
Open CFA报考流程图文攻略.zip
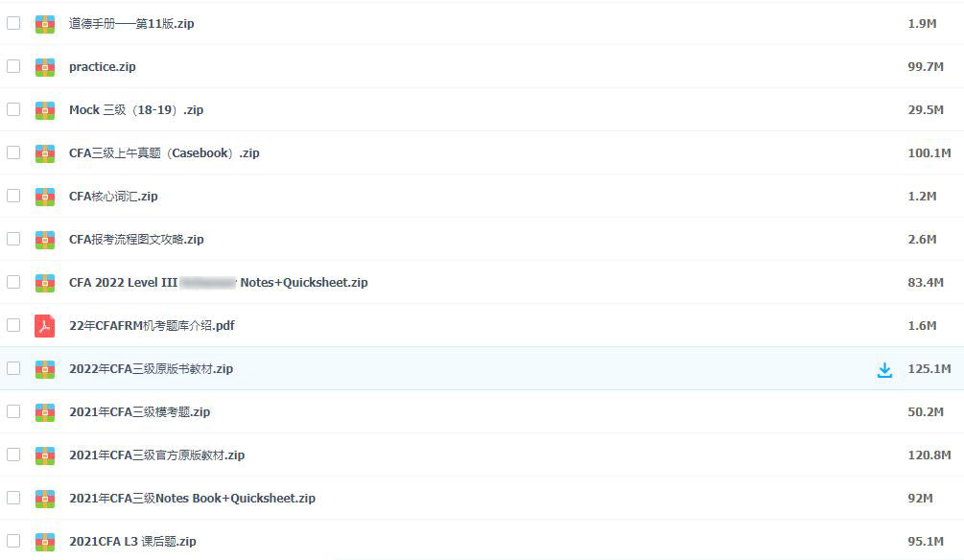tap(136, 239)
